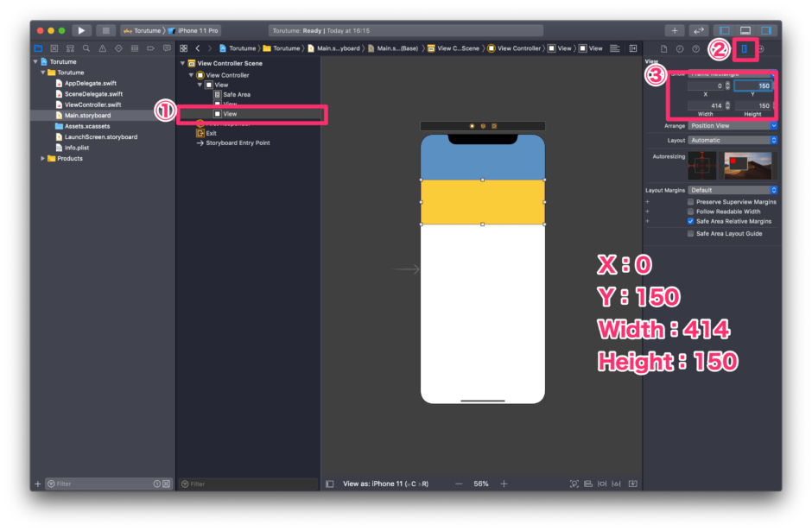Click the Align tool icon in canvas bar
This screenshot has height=531, width=812.
tap(602, 484)
